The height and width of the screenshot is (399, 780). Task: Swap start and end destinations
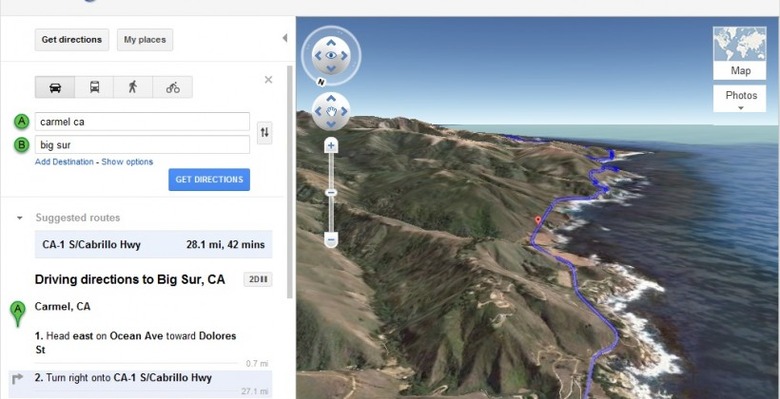coord(265,132)
